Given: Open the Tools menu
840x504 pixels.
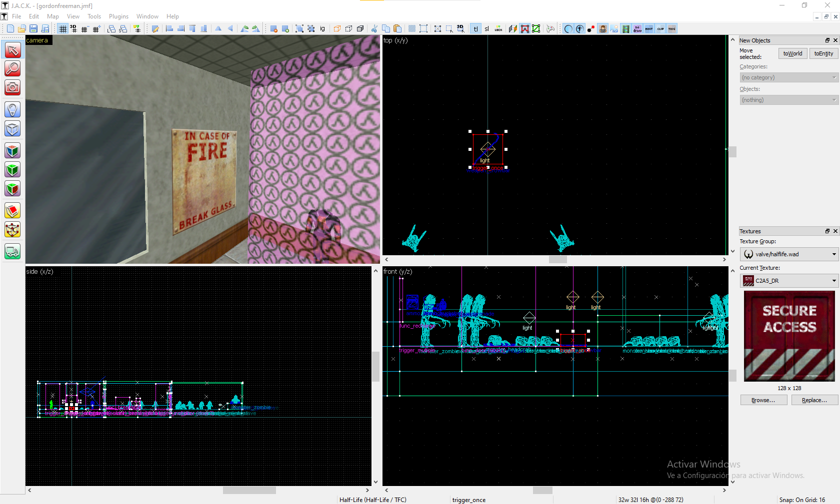Looking at the screenshot, I should 94,16.
